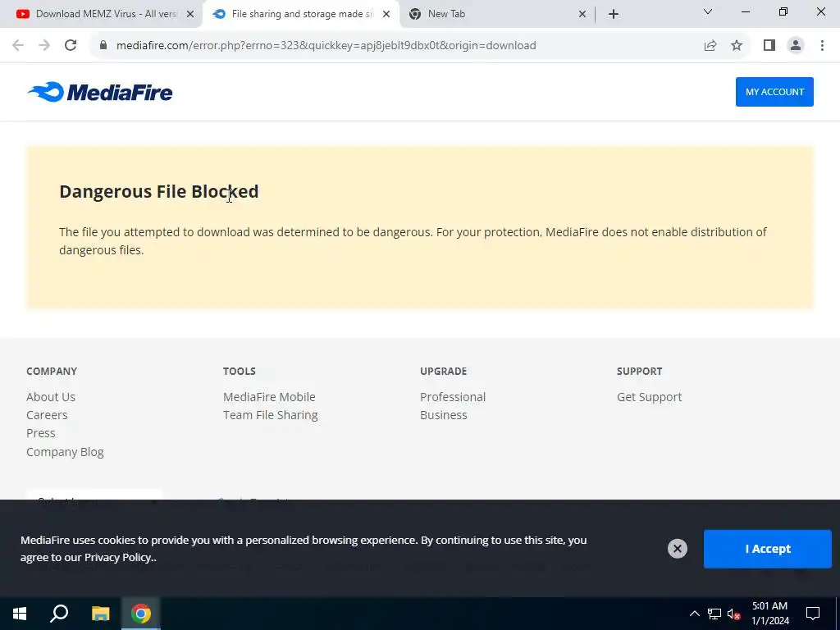The height and width of the screenshot is (630, 840).
Task: Open the About Us link
Action: [x=51, y=397]
